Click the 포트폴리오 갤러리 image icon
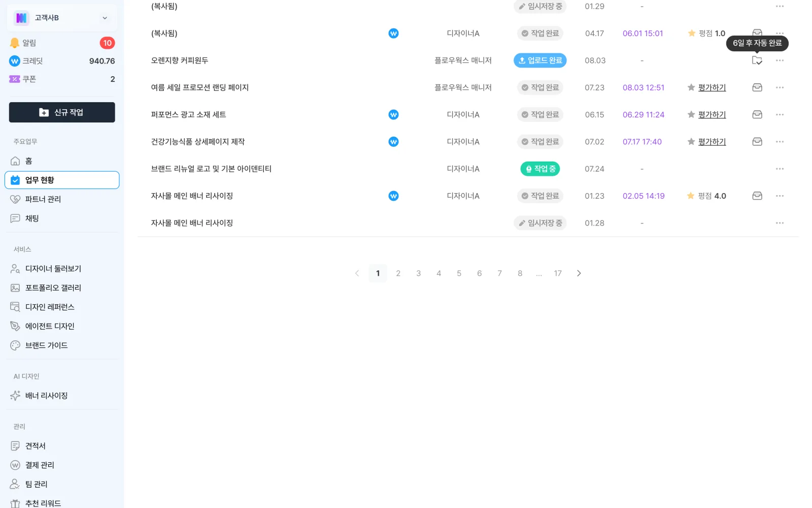The image size is (812, 508). click(x=15, y=288)
